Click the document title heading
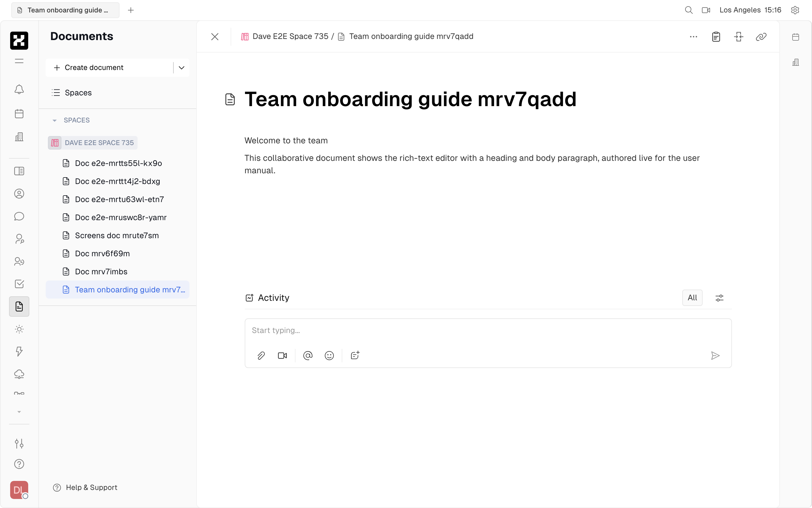 (x=410, y=99)
